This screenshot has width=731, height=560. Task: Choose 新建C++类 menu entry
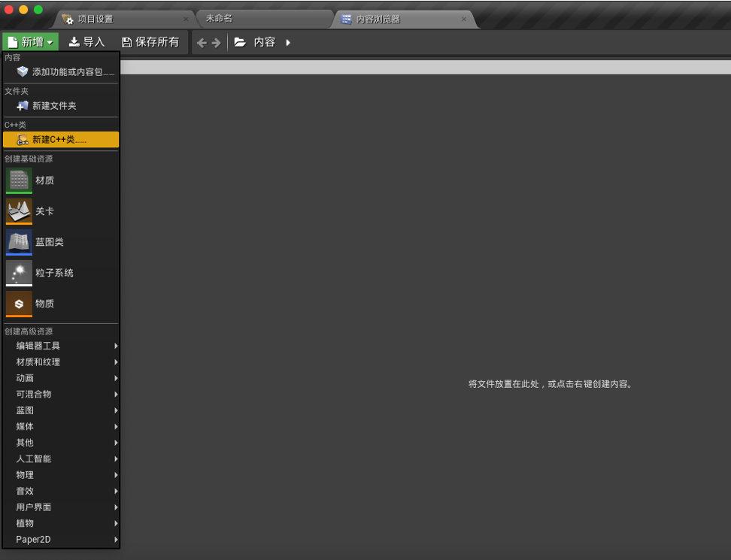(61, 139)
